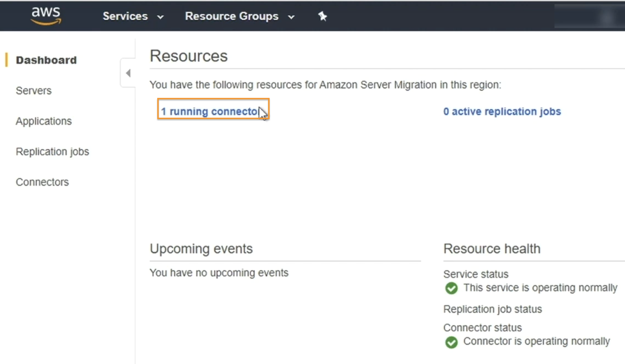625x364 pixels.
Task: Click the Replication job status label
Action: tap(492, 309)
